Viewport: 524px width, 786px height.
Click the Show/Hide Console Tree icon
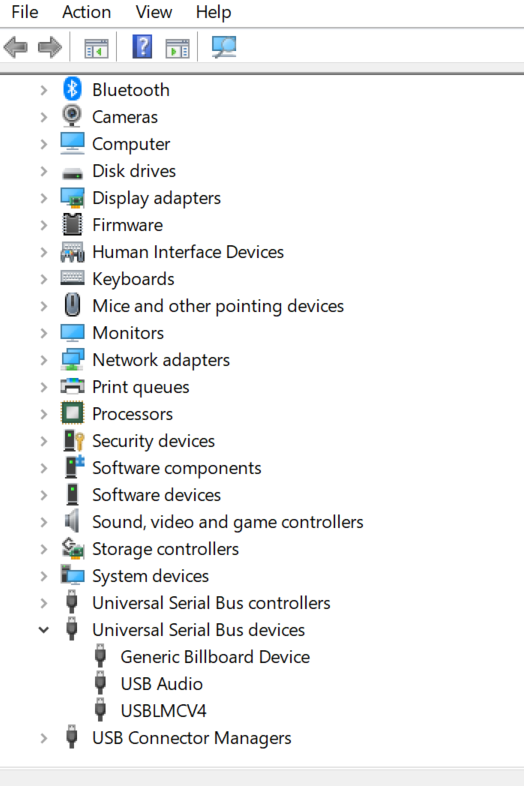pyautogui.click(x=96, y=48)
